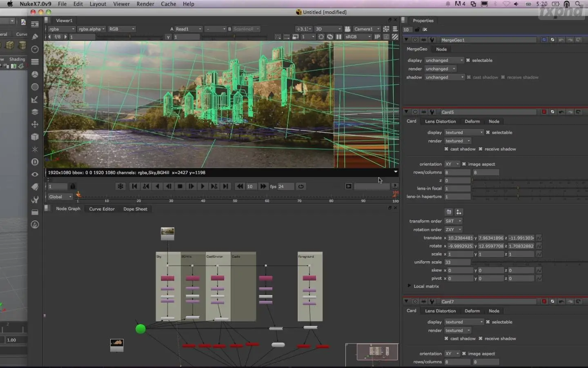
Task: Open the Particles nodes icon
Action: (35, 149)
